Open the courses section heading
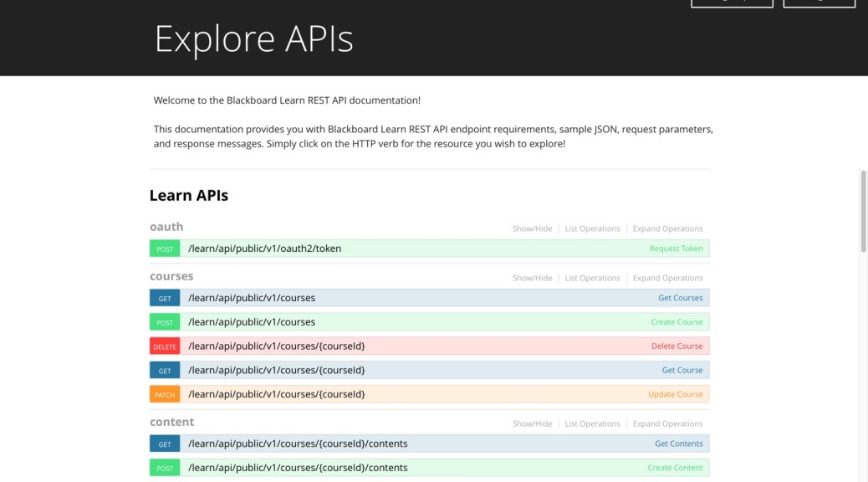This screenshot has height=482, width=868. 171,276
